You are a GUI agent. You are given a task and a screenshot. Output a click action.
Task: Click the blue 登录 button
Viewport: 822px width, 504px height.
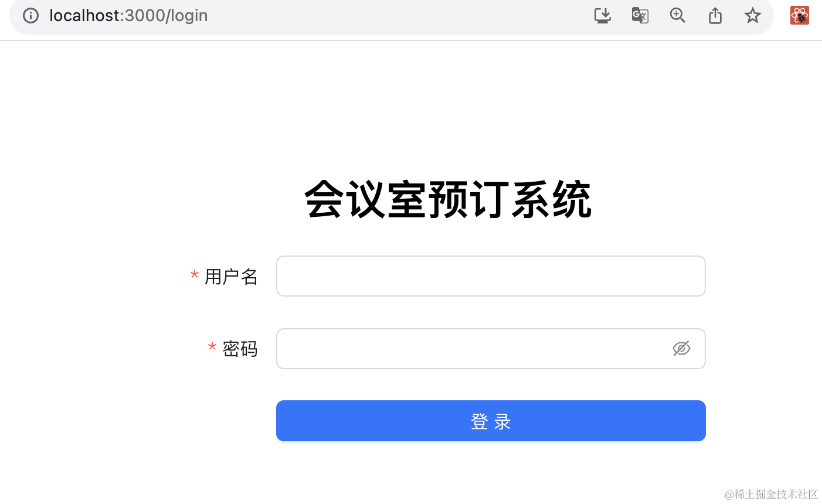491,421
